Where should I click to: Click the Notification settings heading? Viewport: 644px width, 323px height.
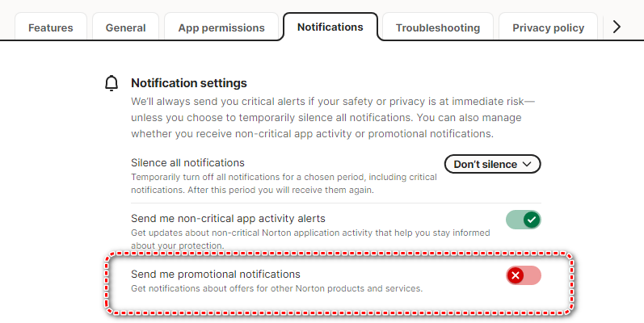click(189, 82)
